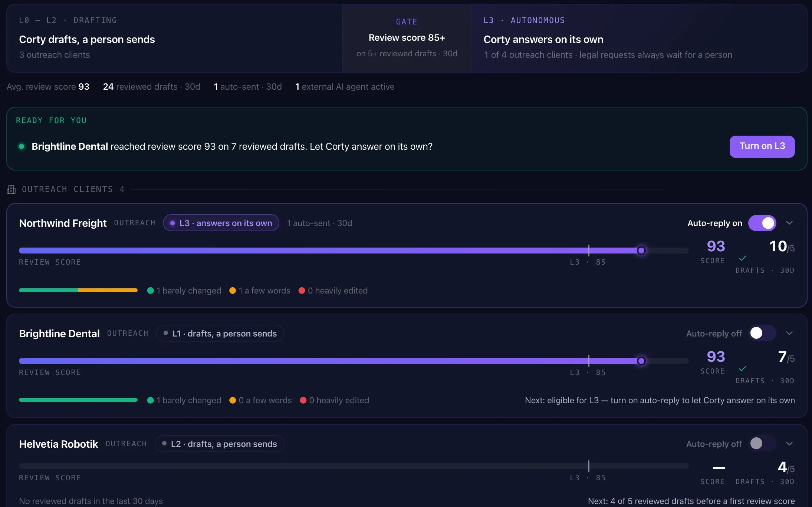812x507 pixels.
Task: Click Northwind Freight review score slider handle
Action: 641,251
